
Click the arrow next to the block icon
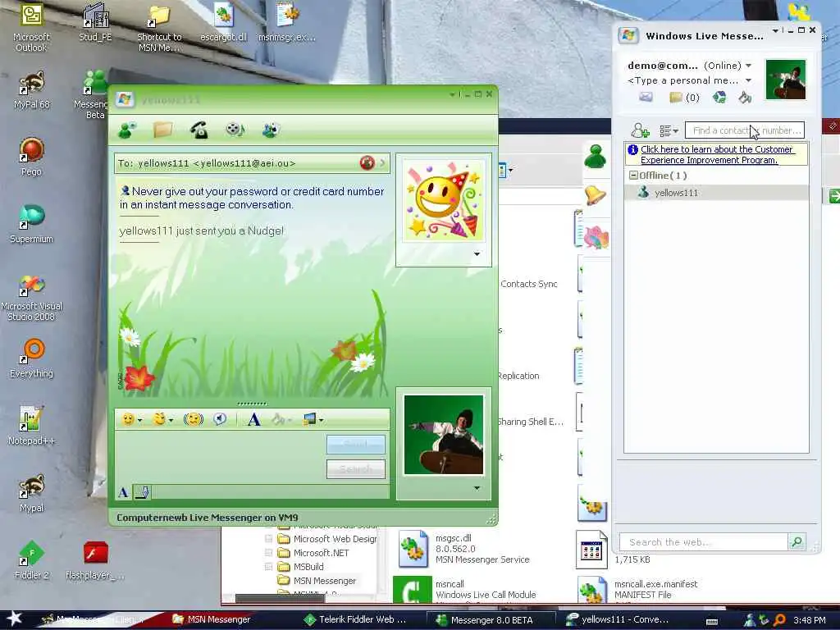pos(382,163)
